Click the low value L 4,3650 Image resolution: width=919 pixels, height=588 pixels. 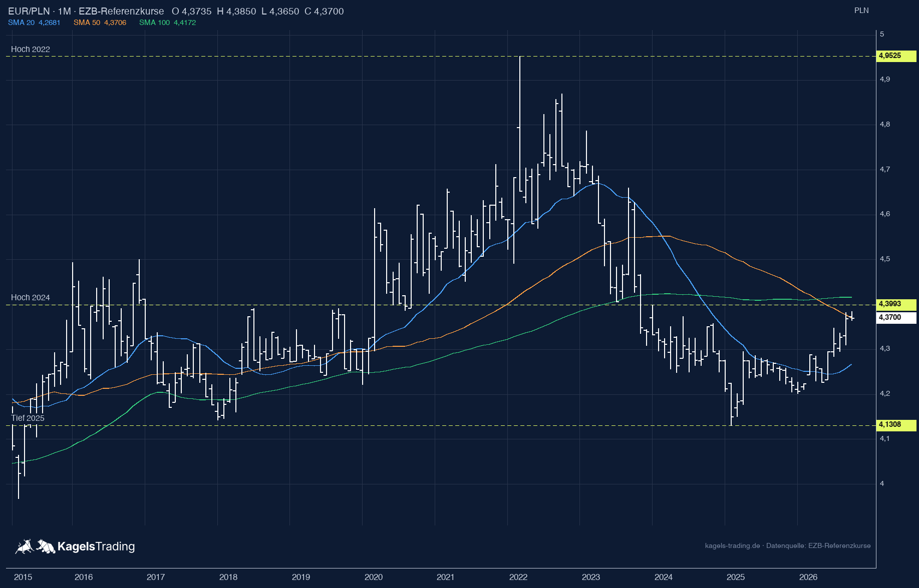tap(280, 11)
